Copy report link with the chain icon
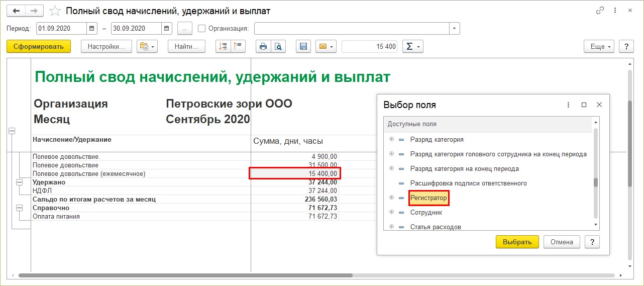 click(600, 10)
